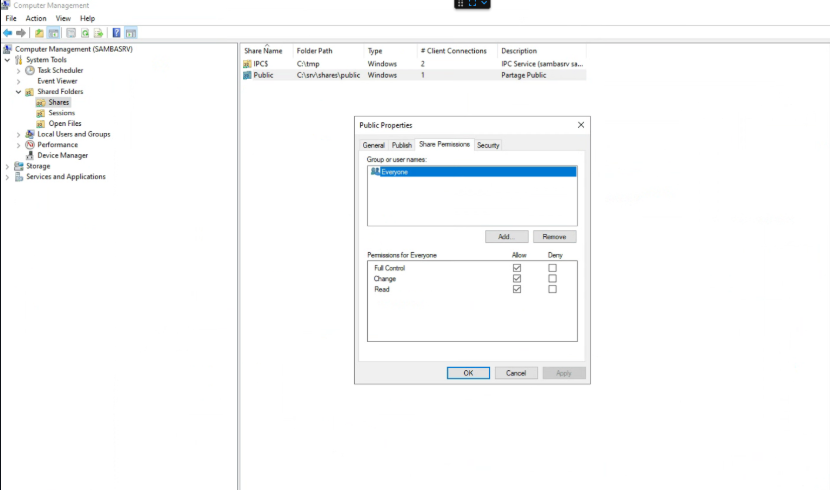Click the IPC$ share icon
This screenshot has height=490, width=830.
click(x=247, y=64)
